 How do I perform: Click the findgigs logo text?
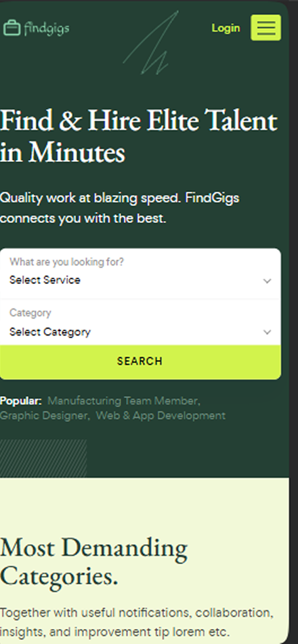[x=46, y=28]
